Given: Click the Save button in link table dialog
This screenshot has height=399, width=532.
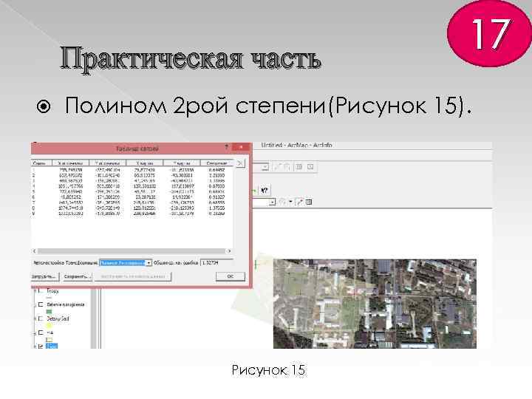Looking at the screenshot, I should click(x=78, y=276).
